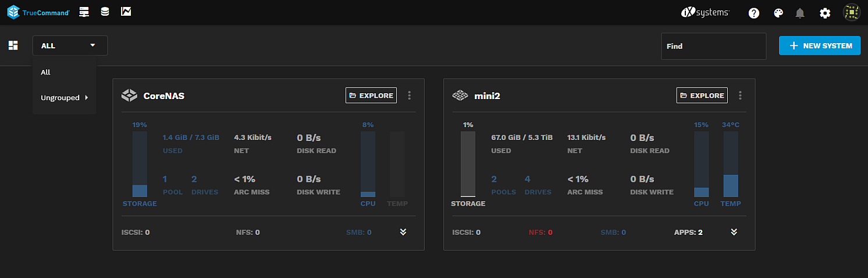Click the TrueCommand logo

click(38, 12)
